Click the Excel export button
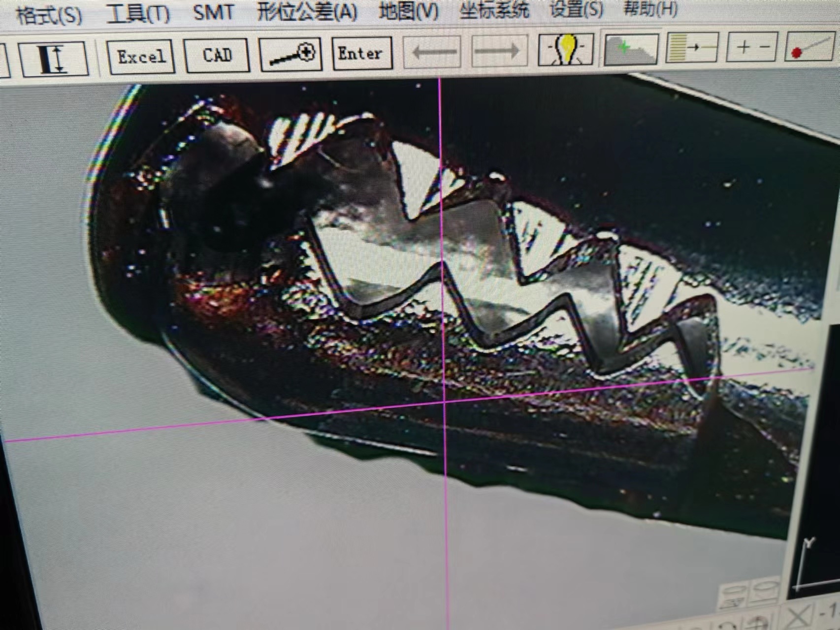Screen dimensions: 840x630 141,57
